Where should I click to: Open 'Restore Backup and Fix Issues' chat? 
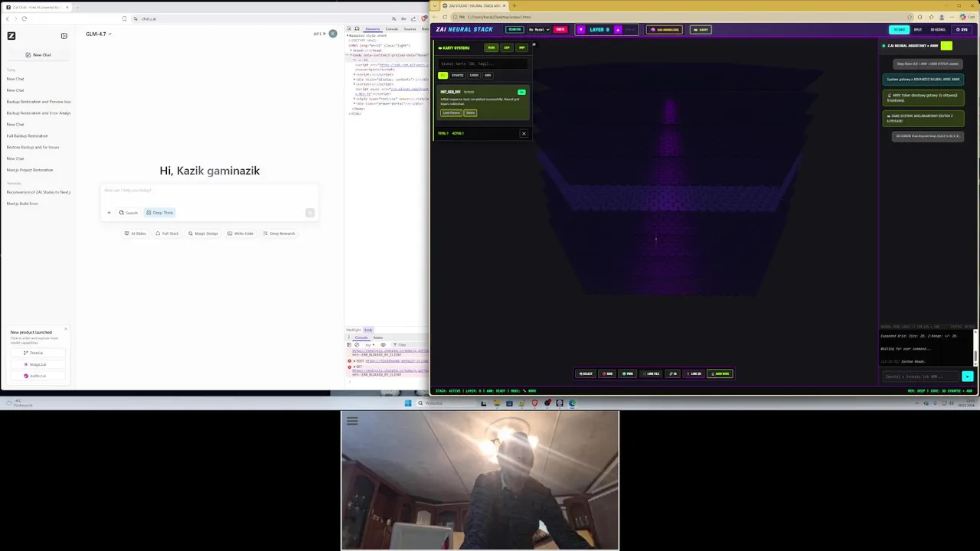(33, 147)
